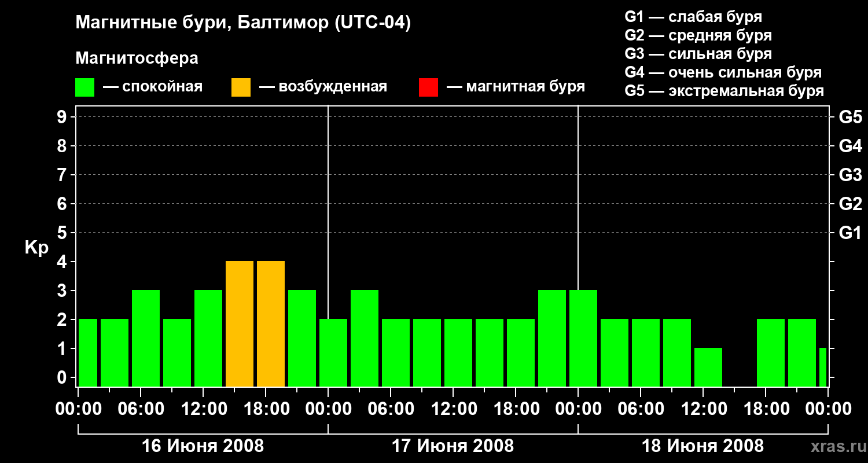Click the orange 'возбужденная' legend swatch
The width and height of the screenshot is (868, 463).
pyautogui.click(x=241, y=87)
